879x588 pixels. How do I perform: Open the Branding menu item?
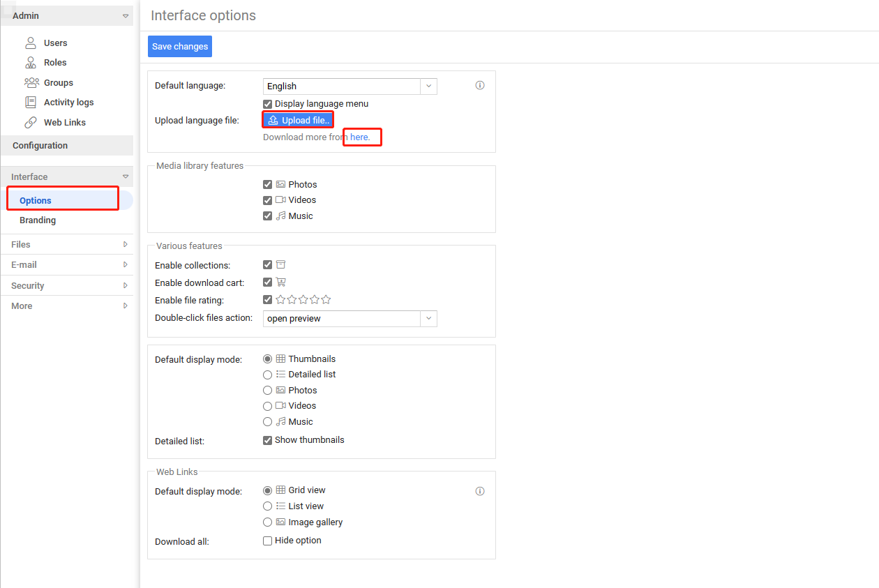[38, 220]
